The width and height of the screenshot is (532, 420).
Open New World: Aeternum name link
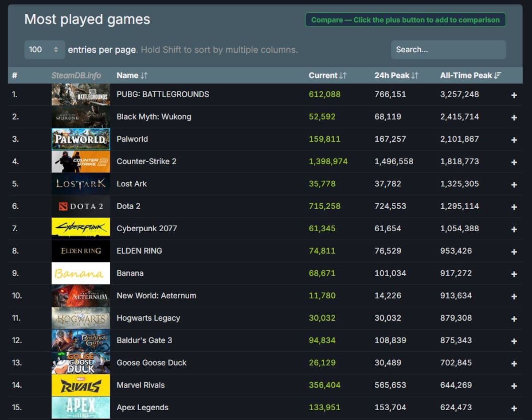156,296
